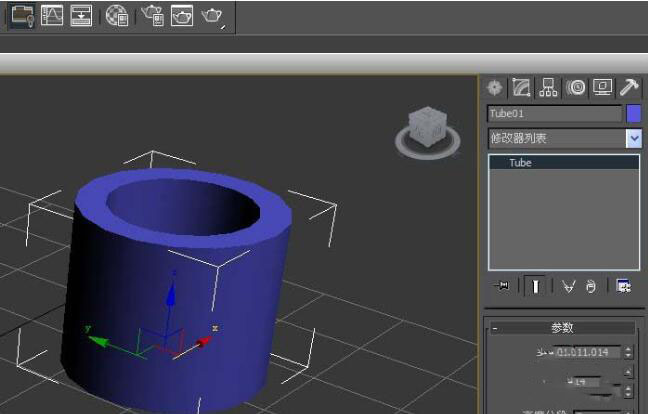Image resolution: width=648 pixels, height=414 pixels.
Task: Open the Material Editor from toolbar
Action: (117, 15)
